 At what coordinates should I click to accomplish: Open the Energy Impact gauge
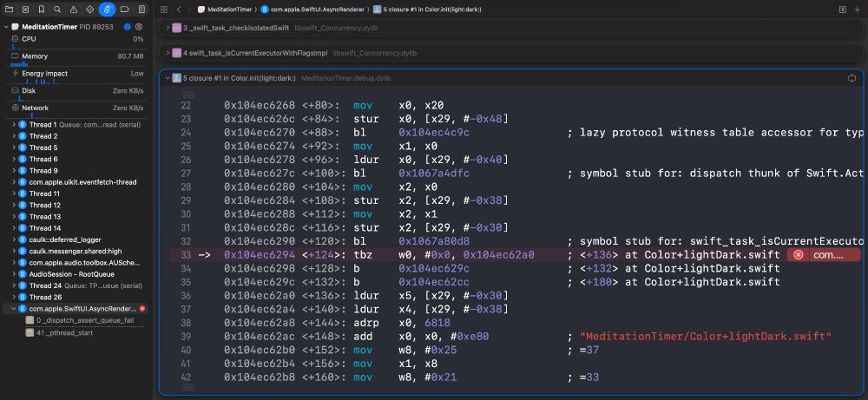(x=77, y=73)
